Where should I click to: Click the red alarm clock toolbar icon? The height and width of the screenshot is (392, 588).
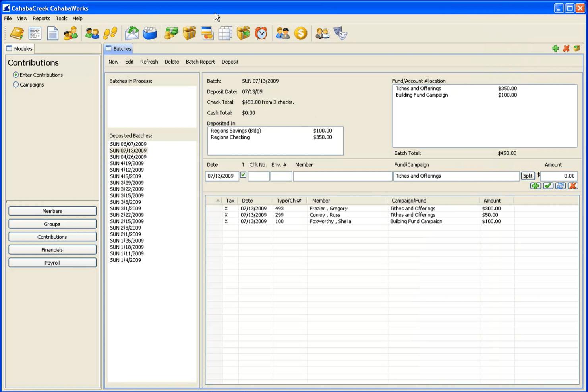261,33
